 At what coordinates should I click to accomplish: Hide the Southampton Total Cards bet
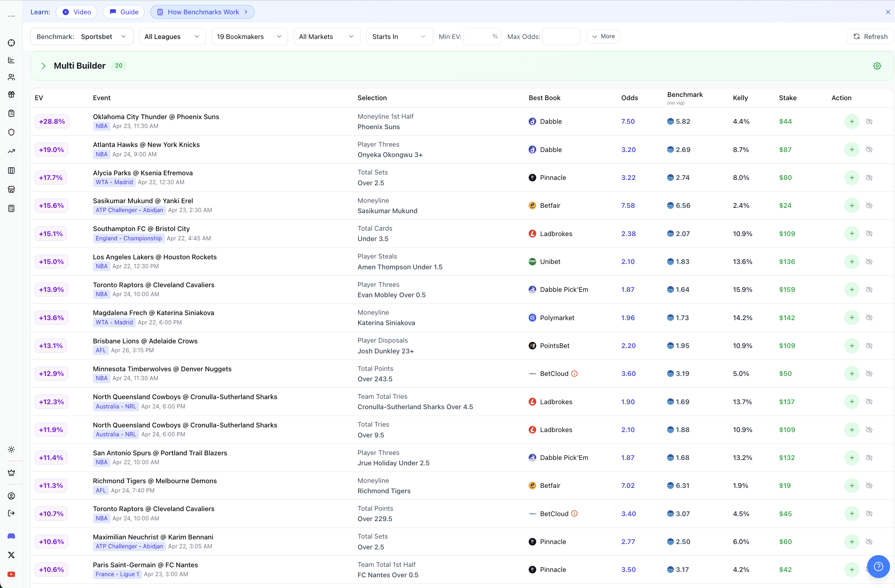tap(869, 234)
